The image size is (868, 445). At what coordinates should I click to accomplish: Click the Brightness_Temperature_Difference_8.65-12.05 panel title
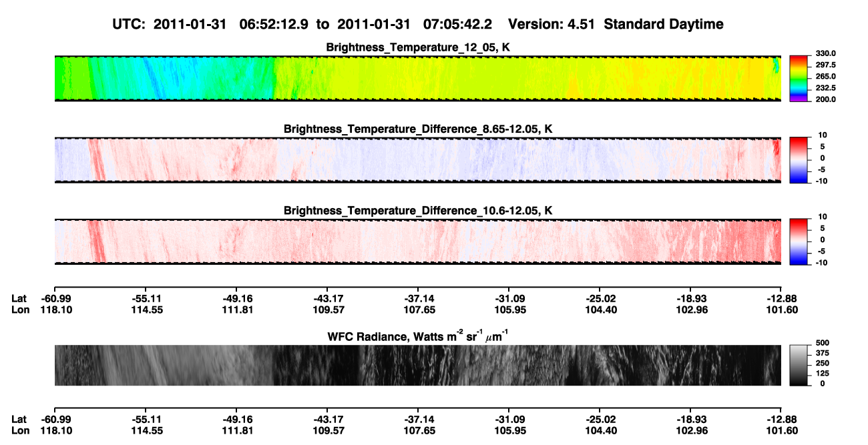[418, 128]
